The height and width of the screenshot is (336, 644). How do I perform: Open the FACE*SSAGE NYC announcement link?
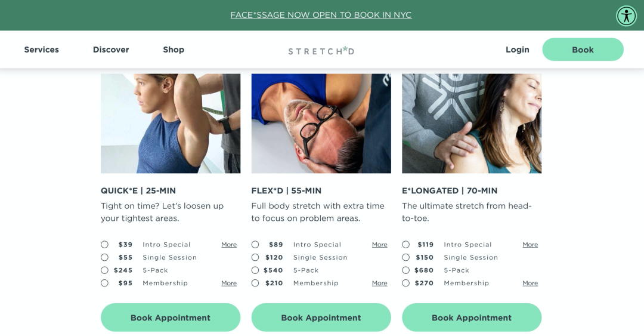coord(321,15)
